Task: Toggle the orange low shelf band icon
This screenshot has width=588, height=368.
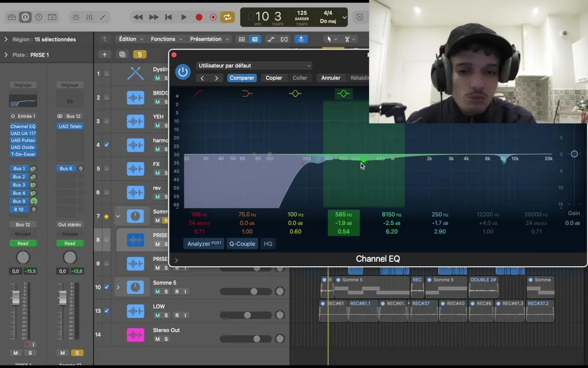Action: 247,93
